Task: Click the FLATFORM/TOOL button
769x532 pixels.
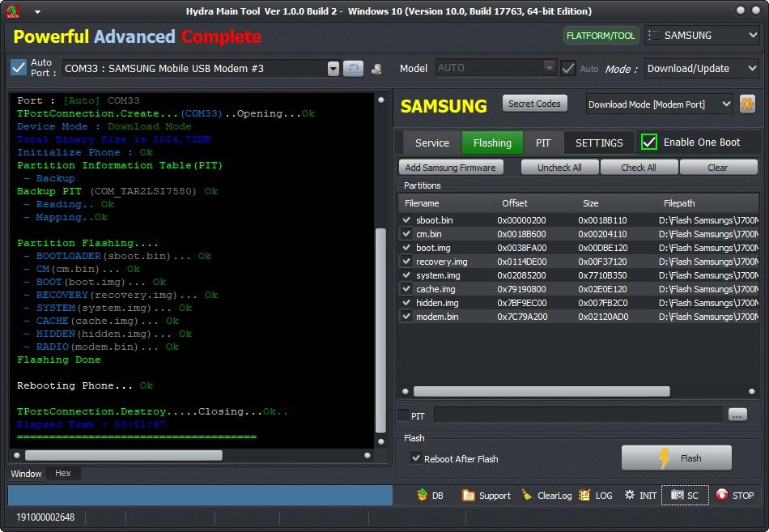Action: pyautogui.click(x=601, y=36)
